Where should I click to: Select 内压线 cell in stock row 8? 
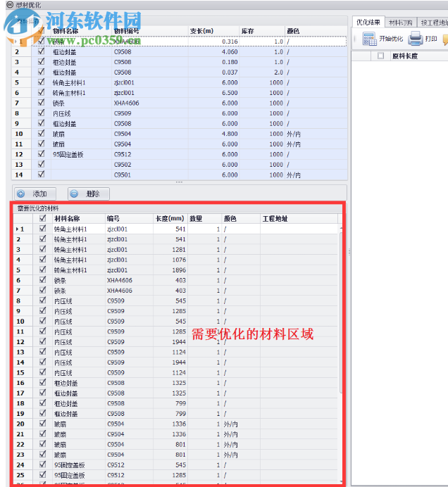[x=82, y=113]
